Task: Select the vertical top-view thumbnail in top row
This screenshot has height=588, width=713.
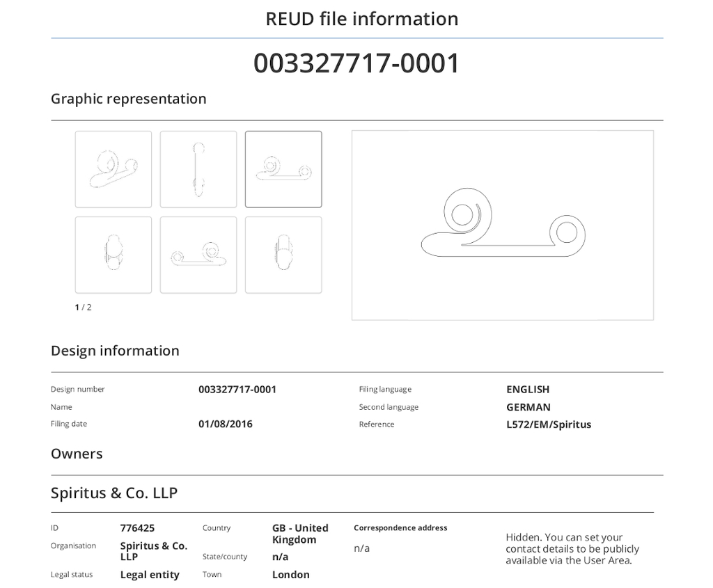Action: tap(198, 169)
